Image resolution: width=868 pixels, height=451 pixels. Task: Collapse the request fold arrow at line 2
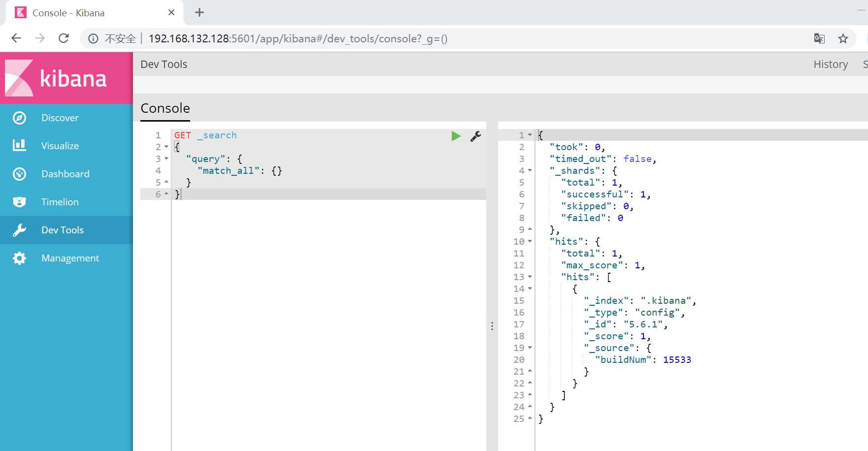coord(166,147)
